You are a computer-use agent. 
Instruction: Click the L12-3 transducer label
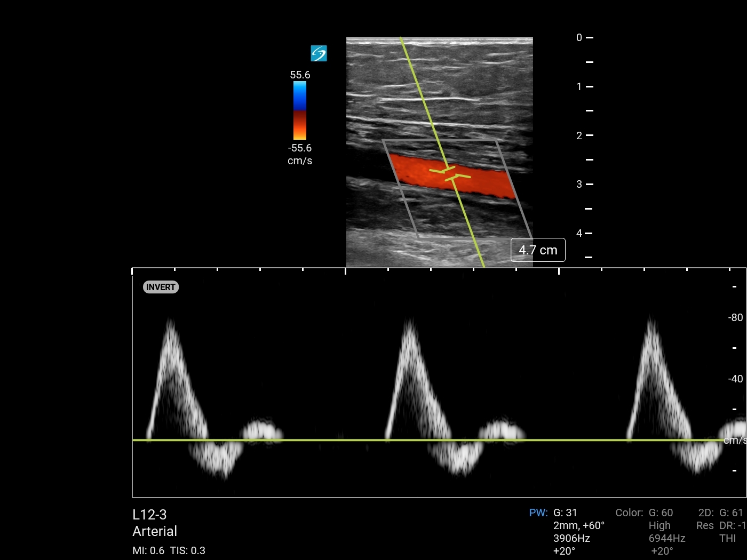[x=149, y=515]
